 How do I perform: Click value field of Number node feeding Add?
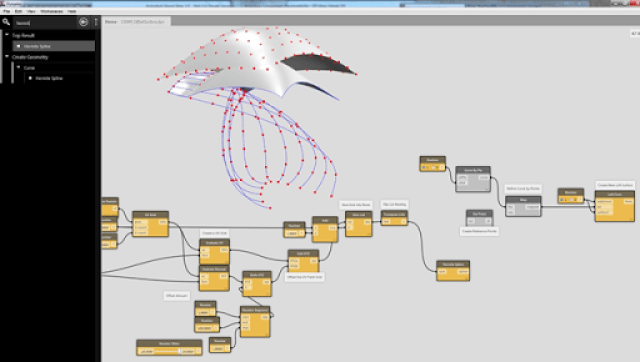coord(292,233)
